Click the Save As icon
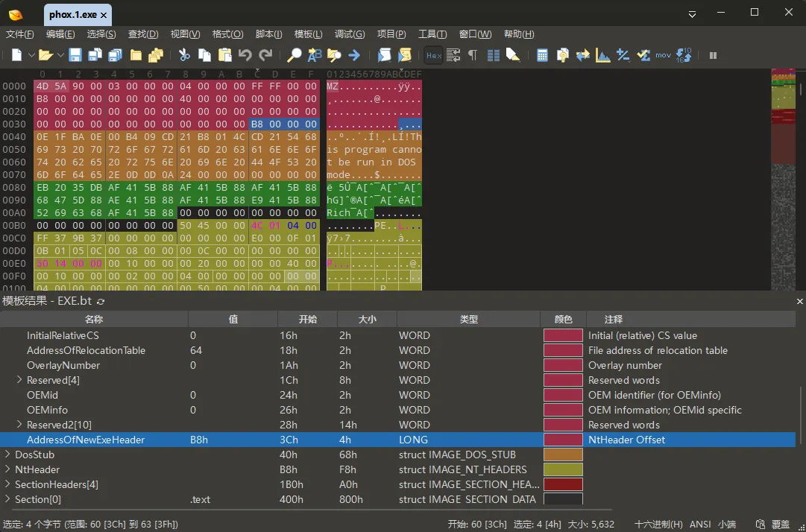This screenshot has width=806, height=532. 95,55
